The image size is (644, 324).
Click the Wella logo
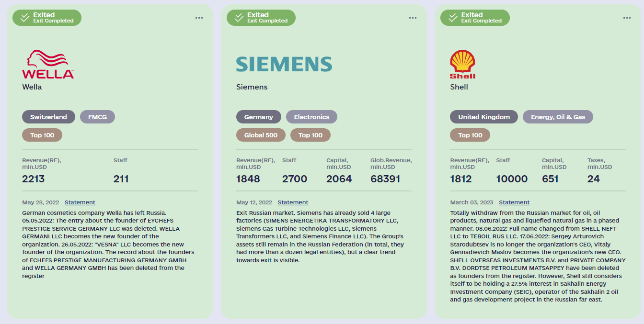click(x=48, y=64)
